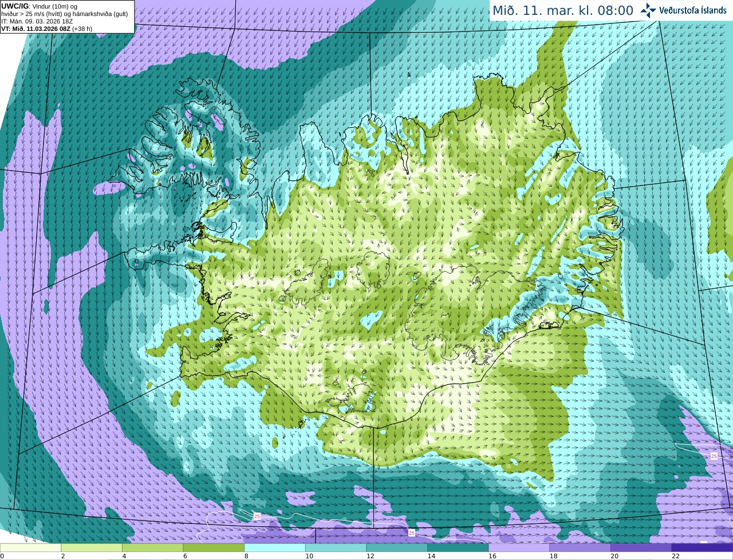The width and height of the screenshot is (733, 560).
Task: Click the 'Veðurstofa Íslands' name text
Action: (x=693, y=10)
